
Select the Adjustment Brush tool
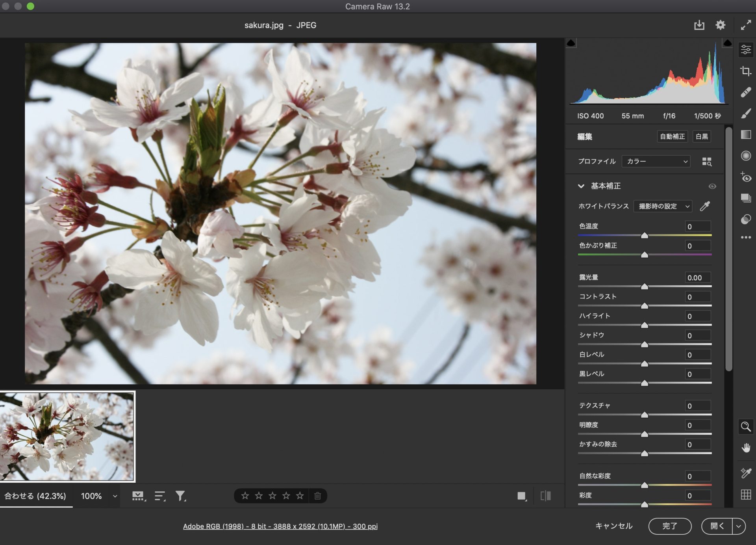pyautogui.click(x=745, y=113)
